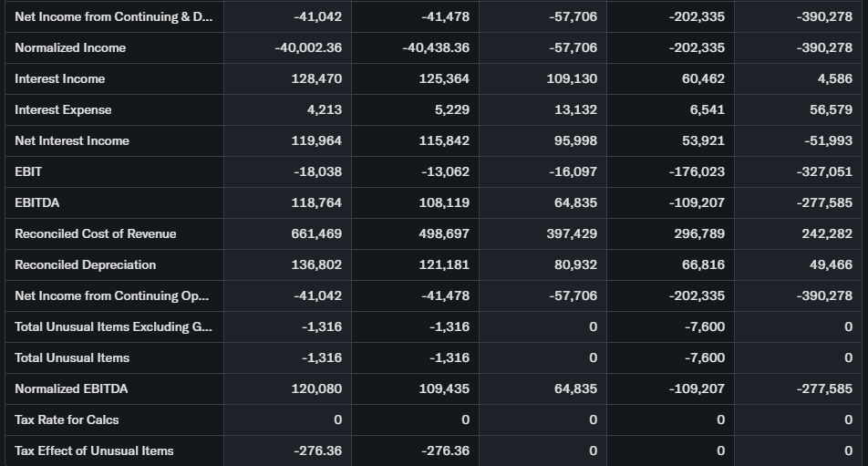Select the -16,097 EBIT value

coord(573,171)
